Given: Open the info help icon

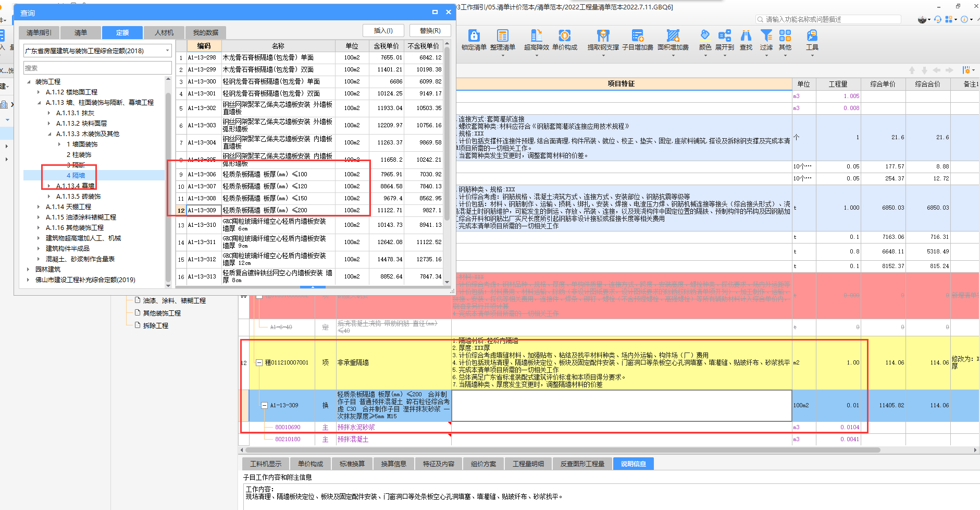Looking at the screenshot, I should tap(964, 19).
